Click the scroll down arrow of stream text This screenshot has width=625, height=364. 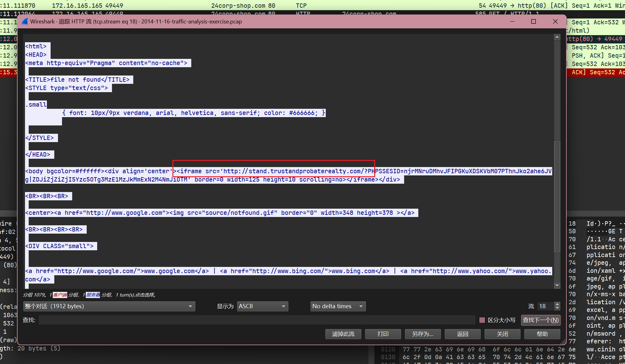[x=557, y=285]
